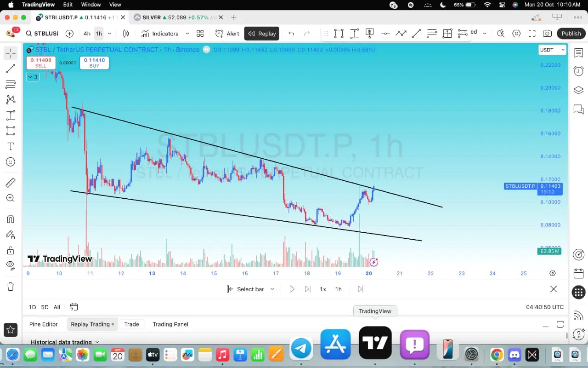Expand the timeframe interval dropdown
The height and width of the screenshot is (368, 588).
pyautogui.click(x=109, y=34)
